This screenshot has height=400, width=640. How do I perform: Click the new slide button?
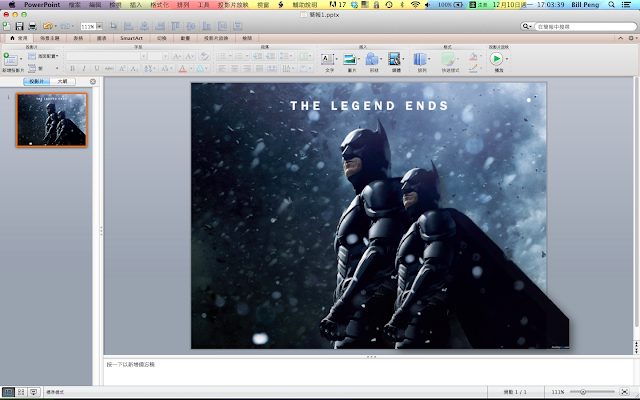(10, 60)
